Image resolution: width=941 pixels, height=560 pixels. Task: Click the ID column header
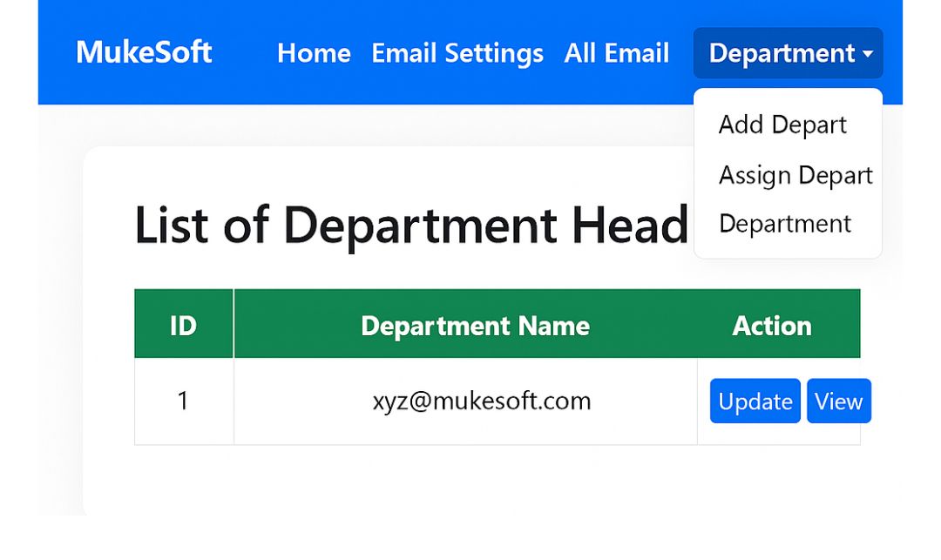click(184, 324)
